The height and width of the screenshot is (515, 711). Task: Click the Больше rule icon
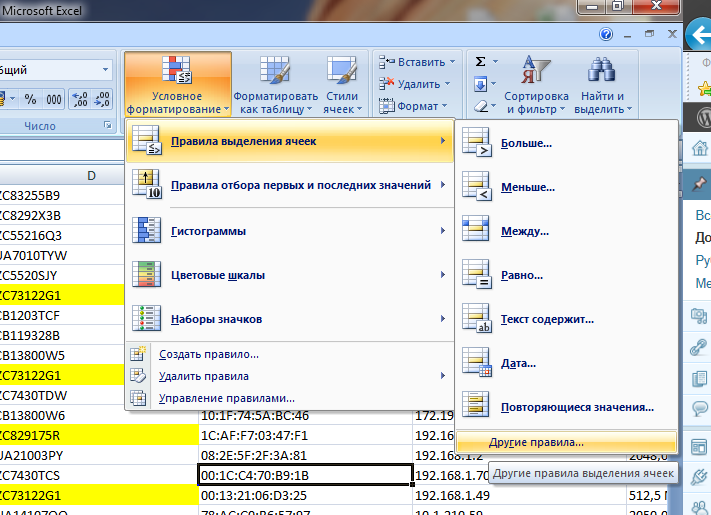[477, 142]
